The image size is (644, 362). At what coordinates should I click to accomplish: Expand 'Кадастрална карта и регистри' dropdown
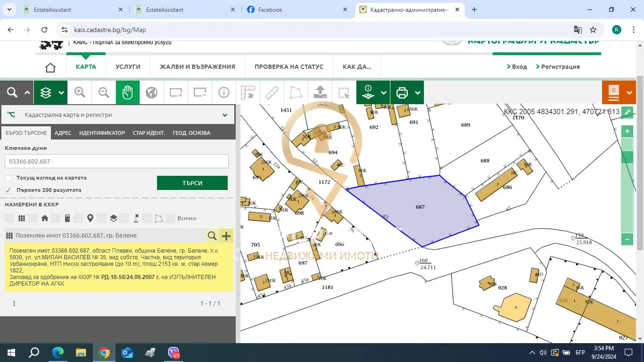tap(225, 115)
